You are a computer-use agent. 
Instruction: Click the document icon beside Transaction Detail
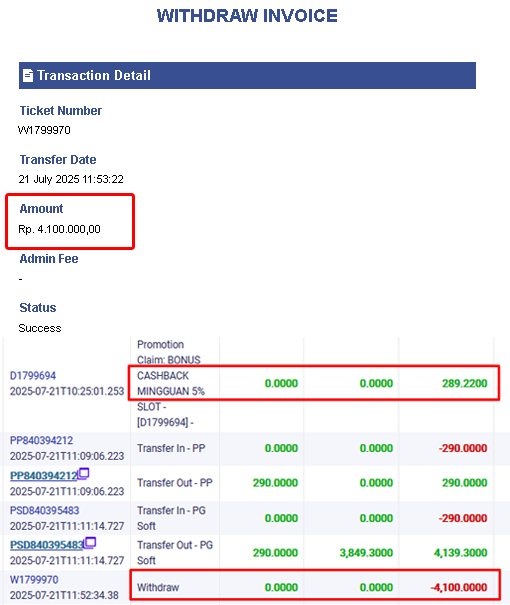tap(28, 75)
